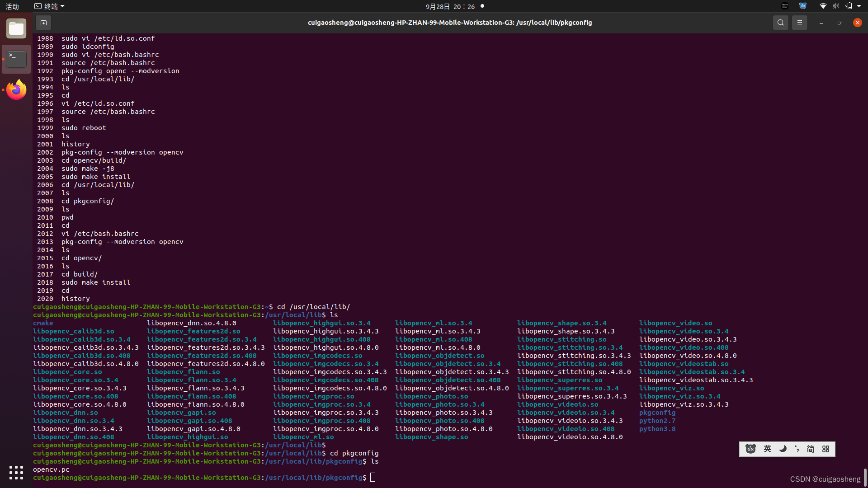Screen dimensions: 868x488
Task: Click the cd pkgconfig command line
Action: [x=354, y=453]
